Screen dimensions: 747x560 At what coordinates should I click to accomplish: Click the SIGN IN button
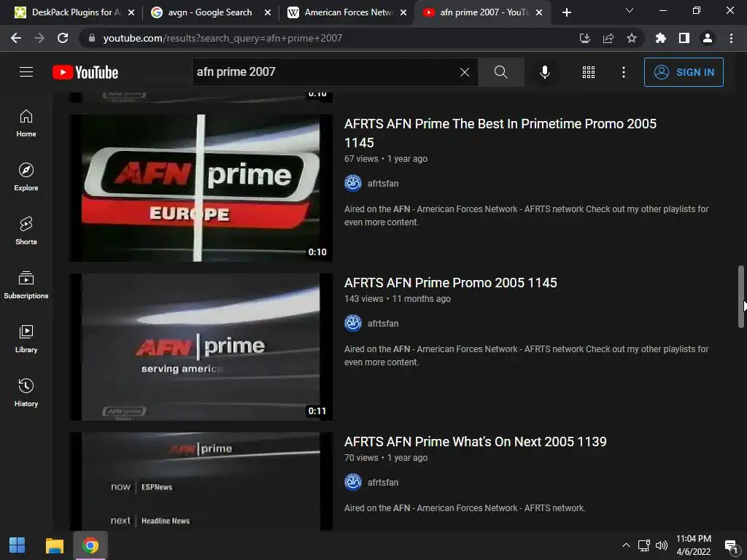pyautogui.click(x=684, y=72)
